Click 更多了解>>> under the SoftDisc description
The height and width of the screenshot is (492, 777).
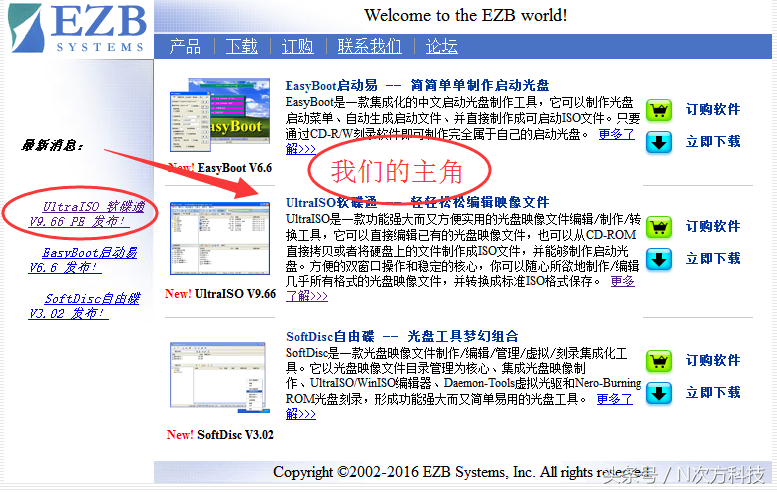pos(614,399)
